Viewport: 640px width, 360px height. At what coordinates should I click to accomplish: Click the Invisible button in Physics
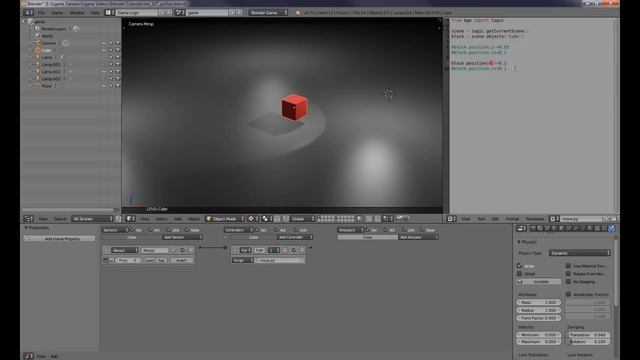[x=538, y=282]
